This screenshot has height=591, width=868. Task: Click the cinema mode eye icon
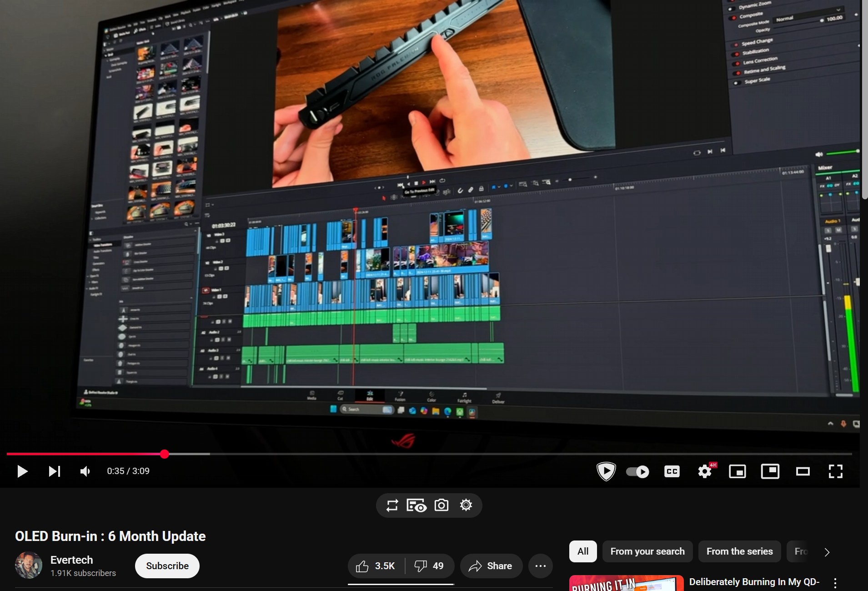416,505
